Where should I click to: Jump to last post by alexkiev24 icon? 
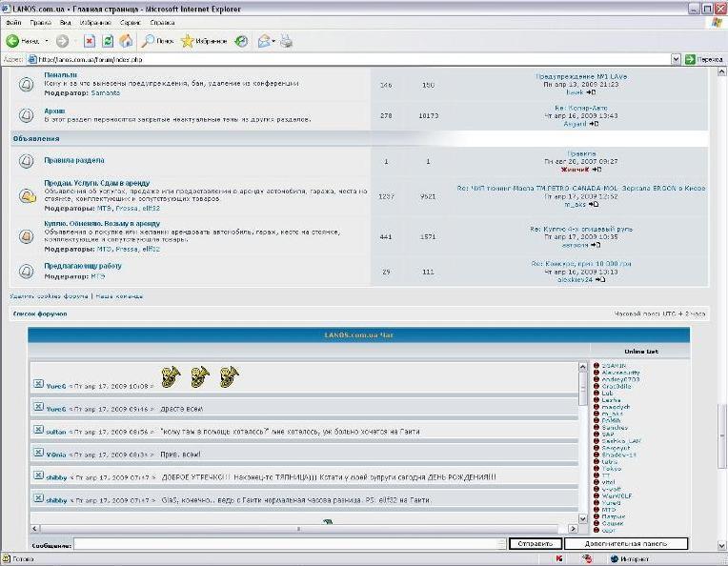[x=600, y=279]
